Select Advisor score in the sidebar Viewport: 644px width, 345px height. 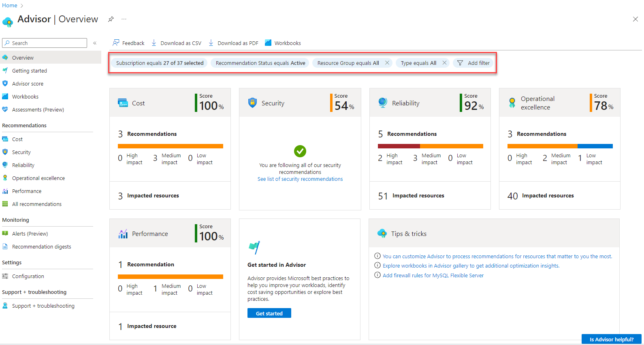pos(28,84)
